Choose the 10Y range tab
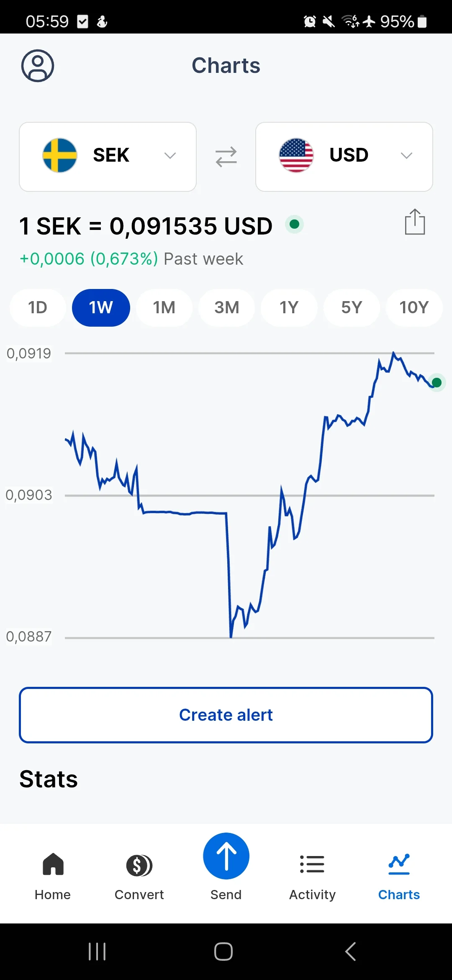 pos(414,308)
